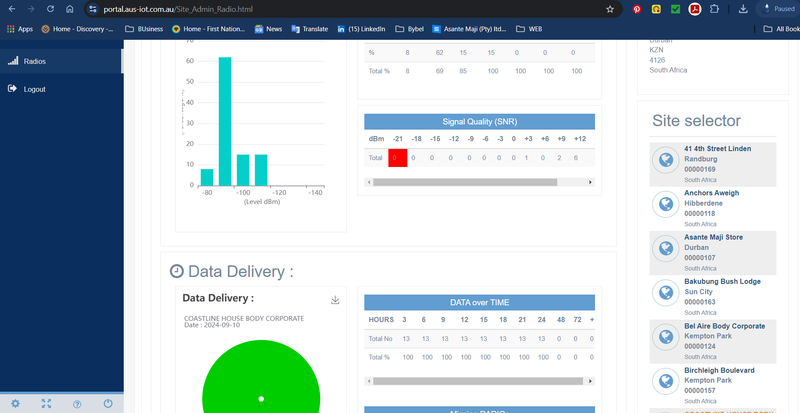Go back using browser back arrow
800x413 pixels.
(11, 9)
